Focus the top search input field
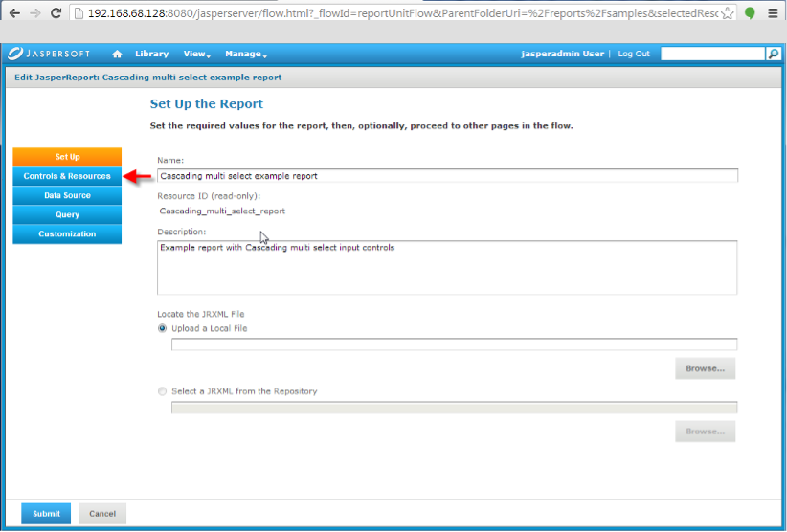Image resolution: width=787 pixels, height=532 pixels. [712, 54]
